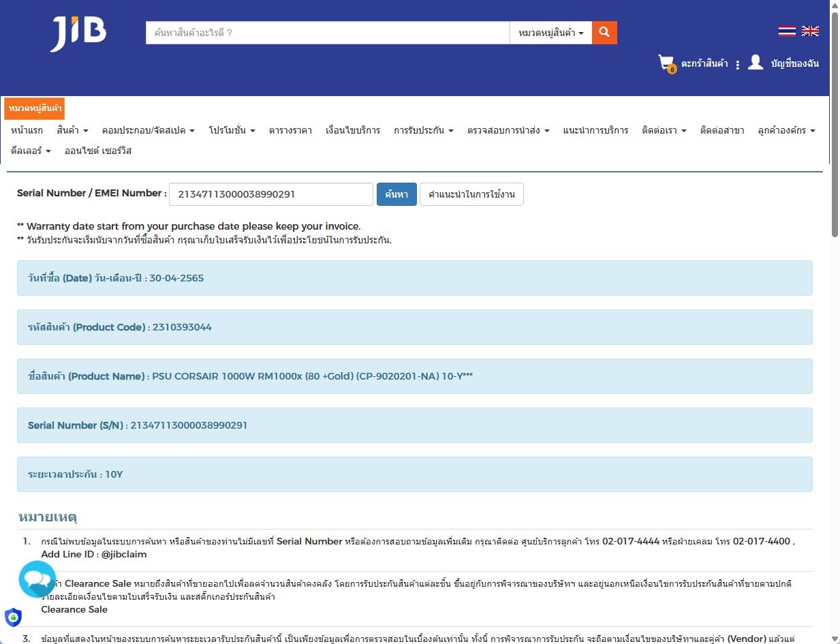This screenshot has height=644, width=840.
Task: Expand the สินค้า menu dropdown
Action: click(x=72, y=130)
